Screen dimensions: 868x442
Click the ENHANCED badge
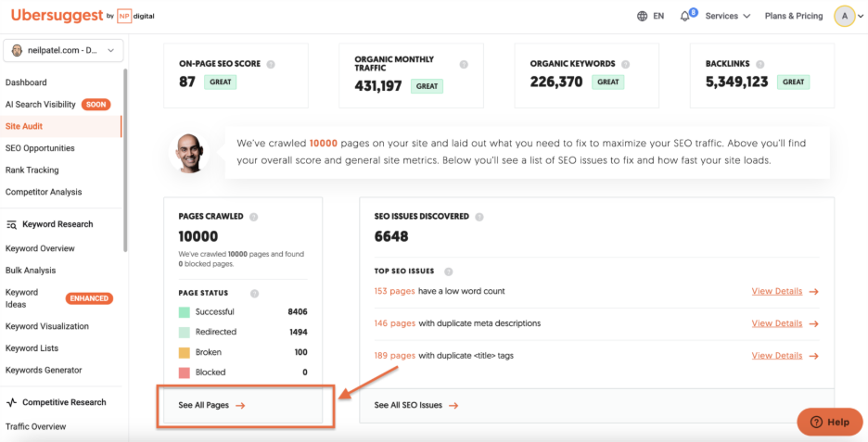point(89,298)
